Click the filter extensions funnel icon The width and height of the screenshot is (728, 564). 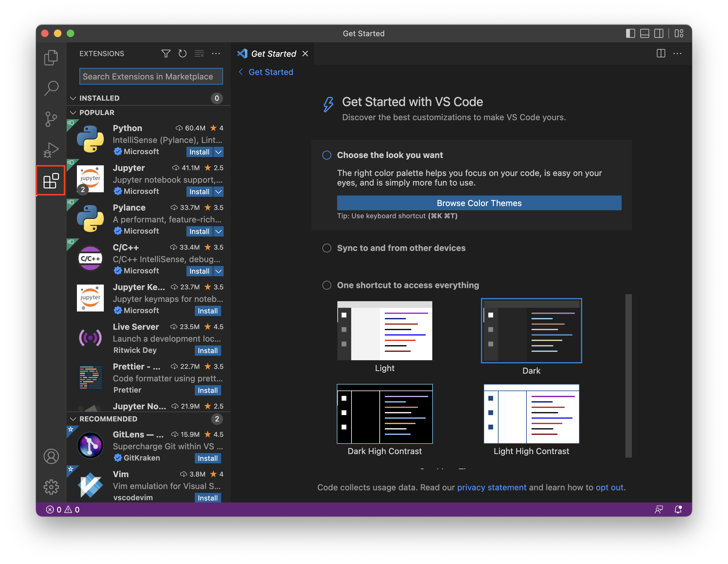point(166,54)
